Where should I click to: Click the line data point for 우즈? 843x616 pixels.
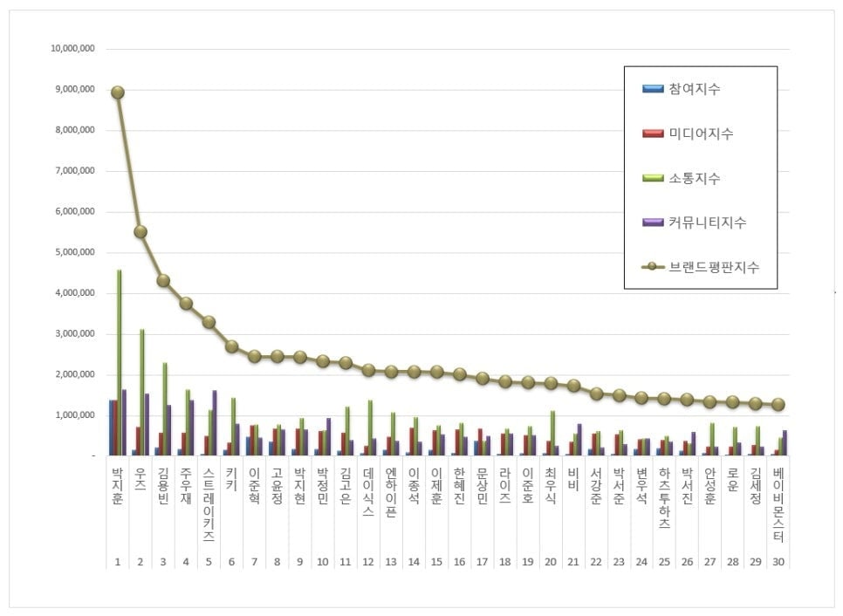140,231
